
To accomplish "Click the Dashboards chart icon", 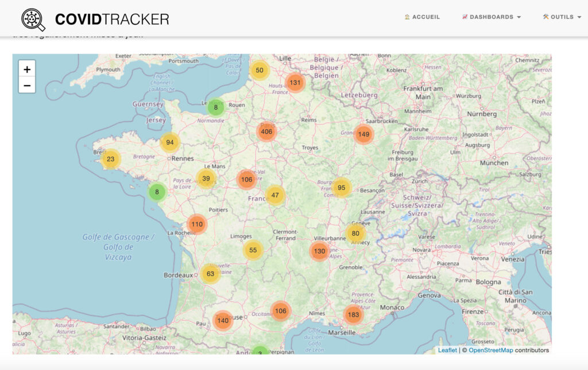I will coord(465,17).
